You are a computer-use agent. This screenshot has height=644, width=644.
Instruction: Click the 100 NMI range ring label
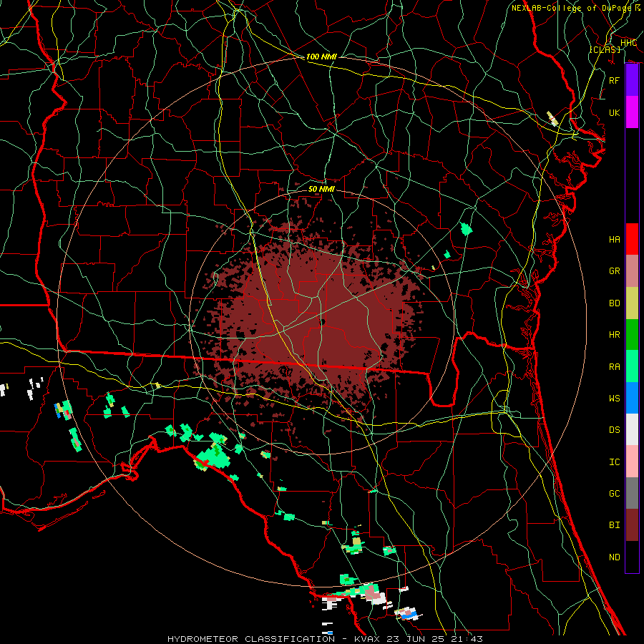pos(321,57)
